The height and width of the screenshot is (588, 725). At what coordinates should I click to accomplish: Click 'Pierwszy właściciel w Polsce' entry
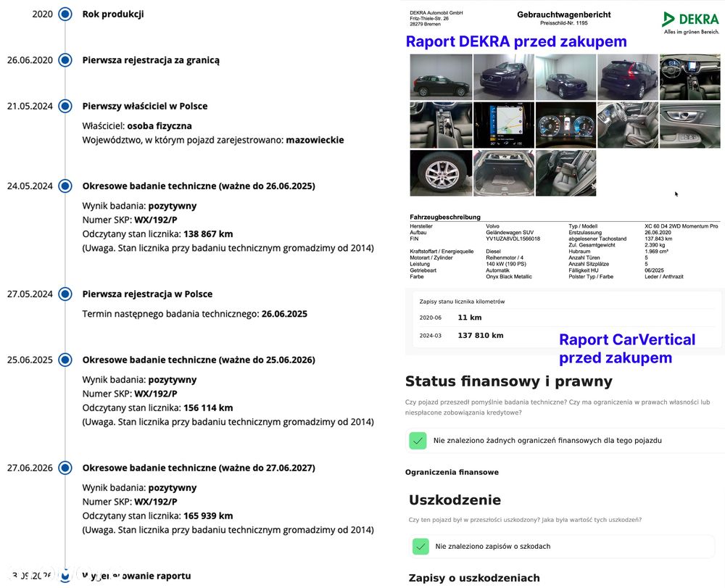click(x=145, y=106)
